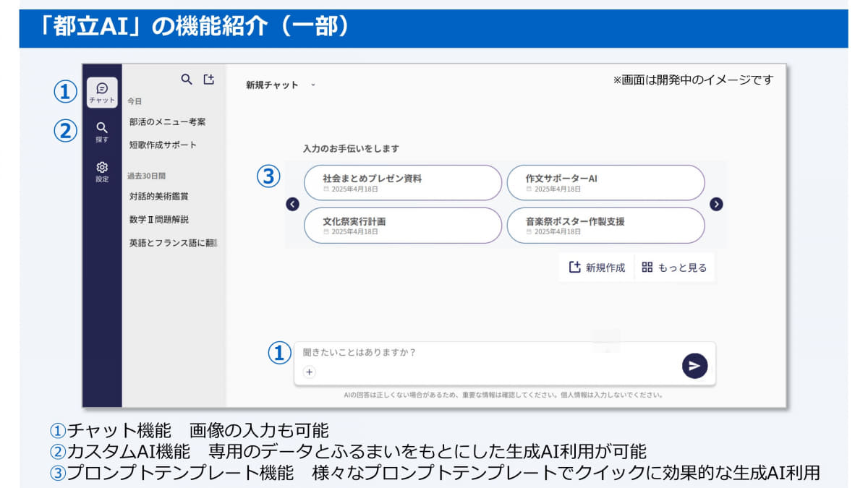Open the 英語とフランス語に翻訳 chat
This screenshot has height=488, width=868.
pos(172,243)
